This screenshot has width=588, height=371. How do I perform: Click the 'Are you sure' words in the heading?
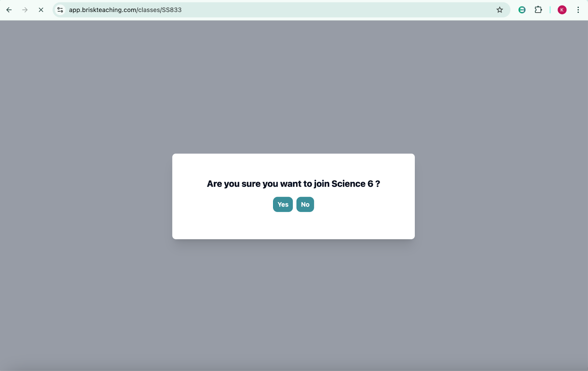(x=223, y=184)
